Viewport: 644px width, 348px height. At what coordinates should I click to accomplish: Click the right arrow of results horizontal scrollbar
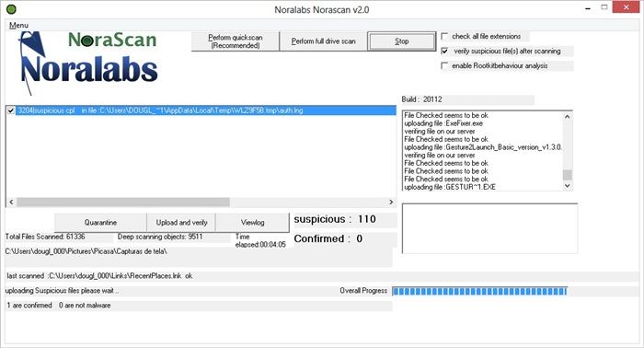pos(391,203)
